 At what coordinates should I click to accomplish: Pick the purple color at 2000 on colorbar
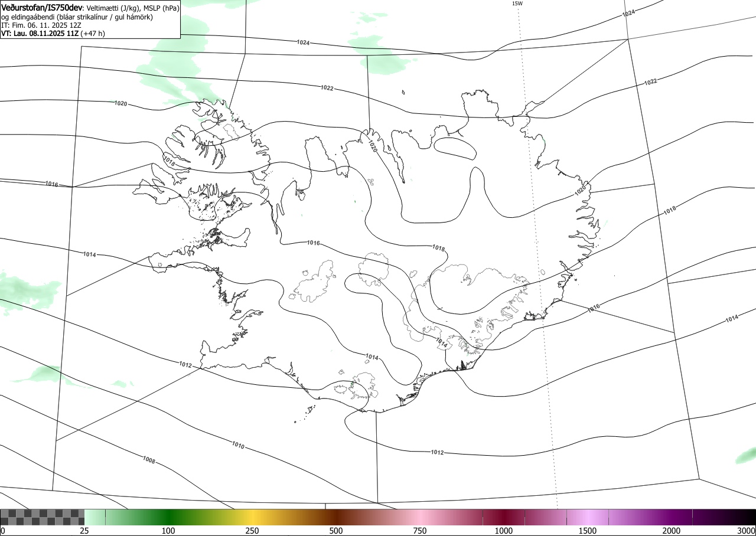(672, 517)
